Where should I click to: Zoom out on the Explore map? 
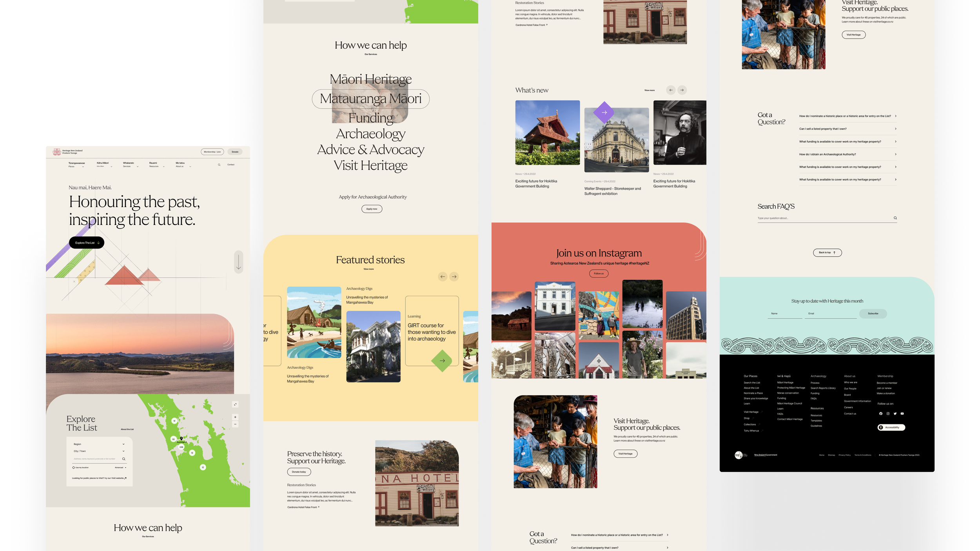tap(235, 424)
